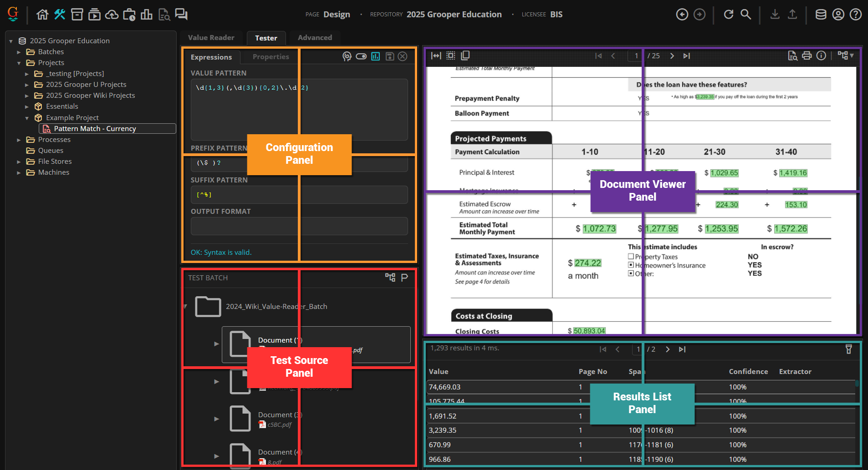Click the refresh icon in top bar

(729, 15)
